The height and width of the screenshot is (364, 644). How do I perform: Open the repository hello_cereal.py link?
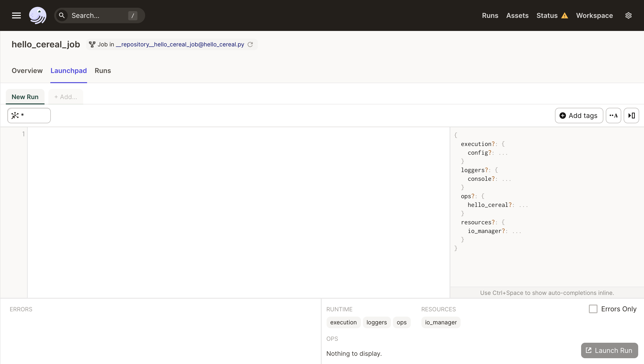[180, 44]
